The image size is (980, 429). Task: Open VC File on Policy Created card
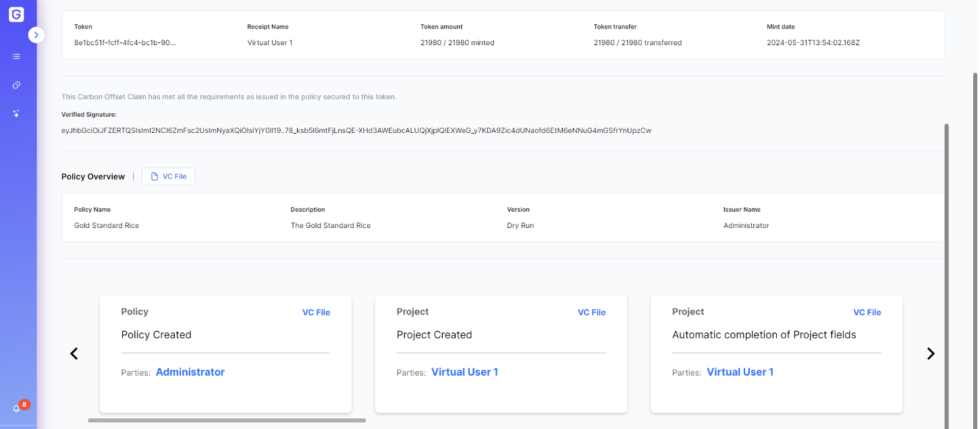click(316, 312)
